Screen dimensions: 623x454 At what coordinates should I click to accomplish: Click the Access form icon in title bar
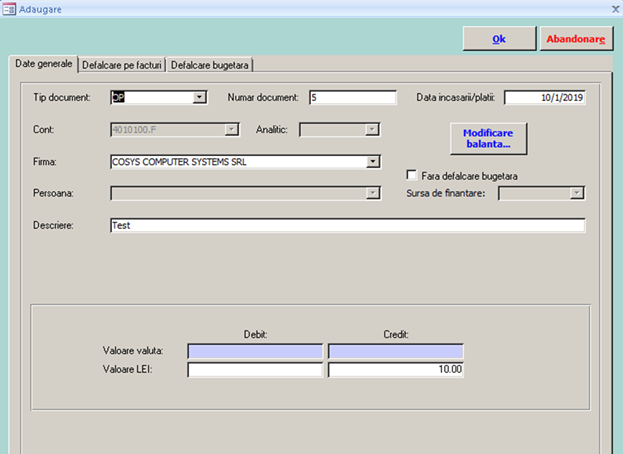click(x=9, y=9)
